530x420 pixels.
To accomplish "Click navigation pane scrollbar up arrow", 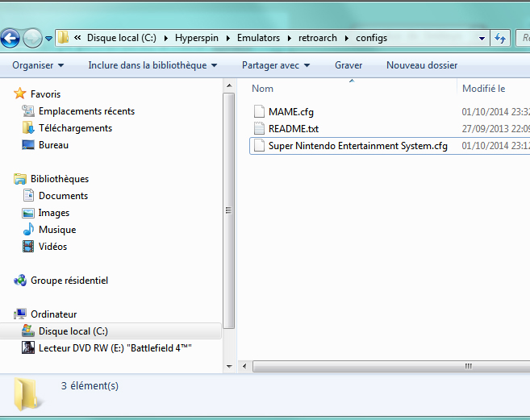I will 229,85.
